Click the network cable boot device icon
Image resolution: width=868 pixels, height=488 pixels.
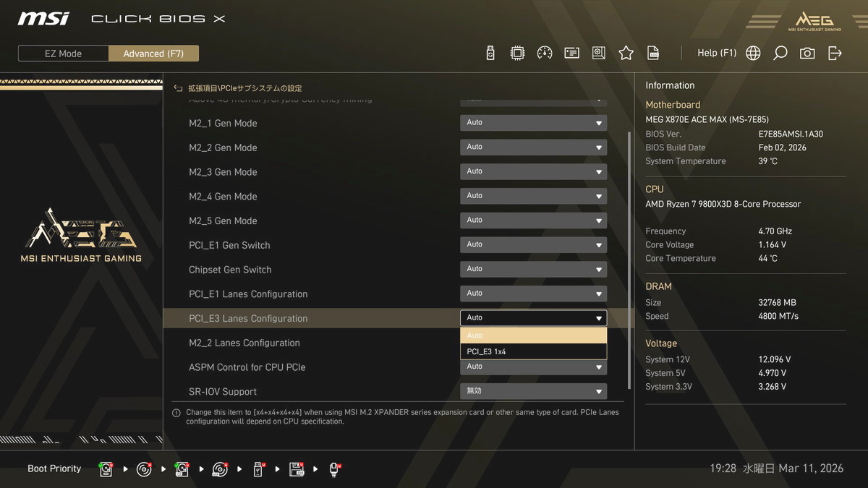pos(335,469)
